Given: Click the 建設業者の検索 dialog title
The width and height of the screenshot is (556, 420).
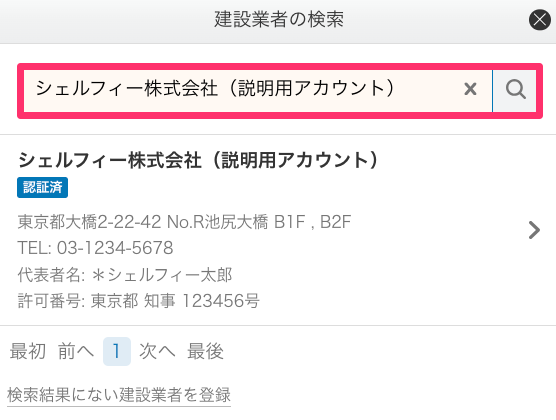Looking at the screenshot, I should 279,20.
